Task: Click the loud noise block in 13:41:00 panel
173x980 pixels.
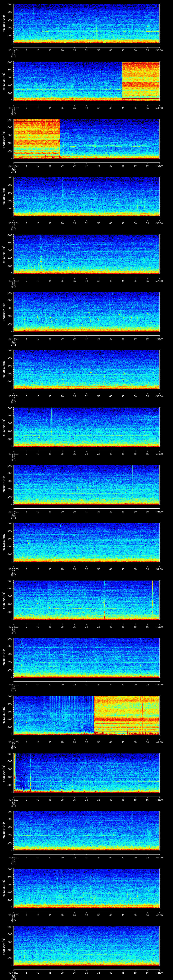Action: tap(127, 715)
